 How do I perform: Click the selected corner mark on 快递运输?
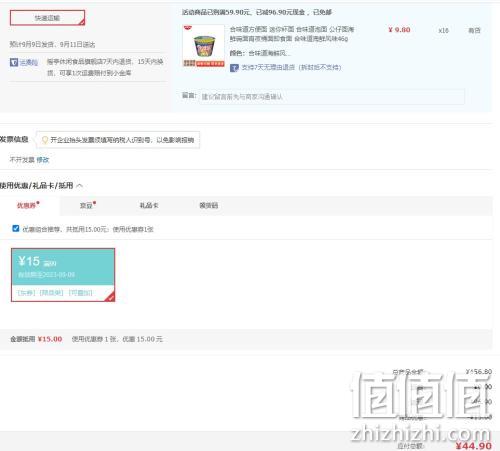(81, 22)
